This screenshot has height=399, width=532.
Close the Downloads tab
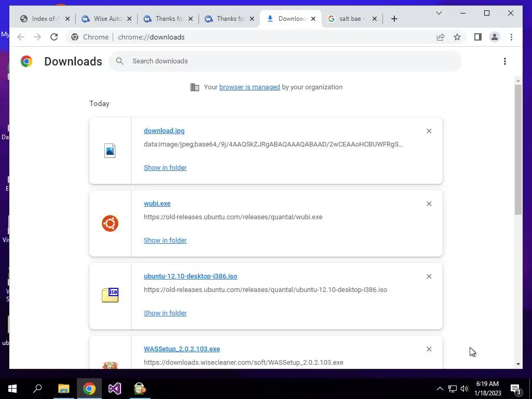[x=313, y=19]
